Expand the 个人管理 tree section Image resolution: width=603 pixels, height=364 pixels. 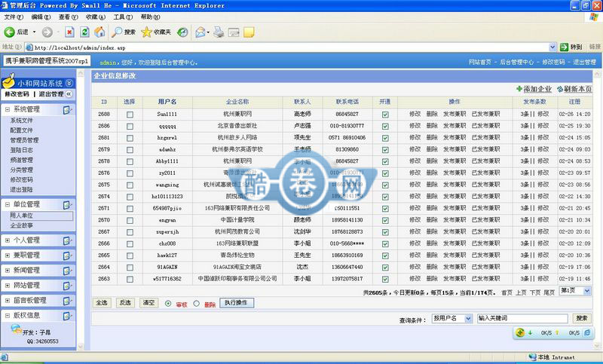pos(8,240)
